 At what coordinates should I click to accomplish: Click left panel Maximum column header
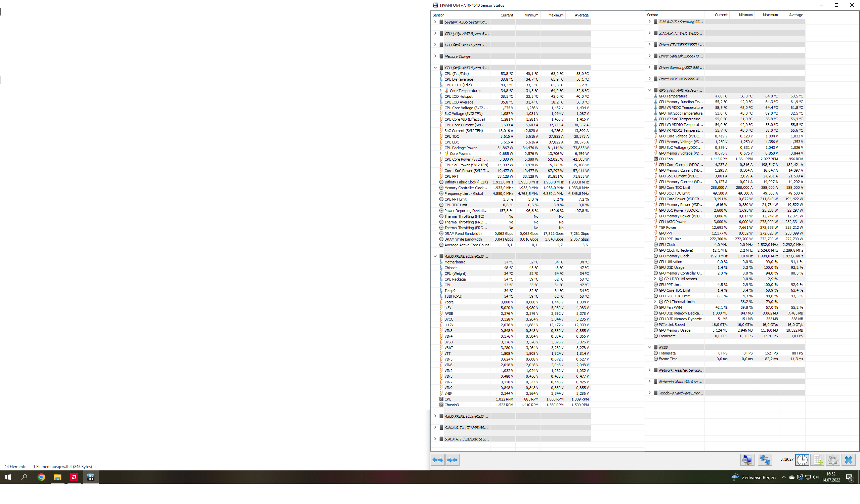(556, 15)
